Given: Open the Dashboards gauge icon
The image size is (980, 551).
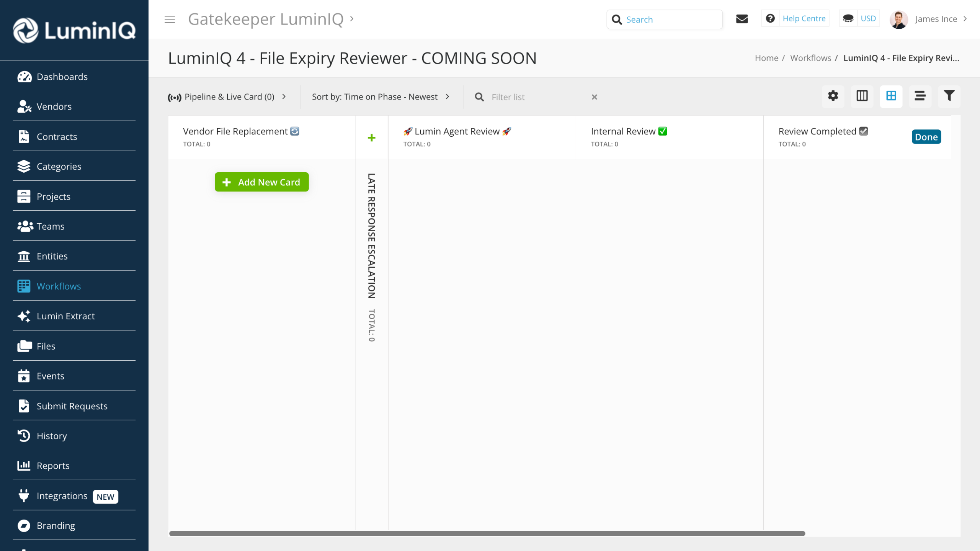Looking at the screenshot, I should (x=24, y=77).
